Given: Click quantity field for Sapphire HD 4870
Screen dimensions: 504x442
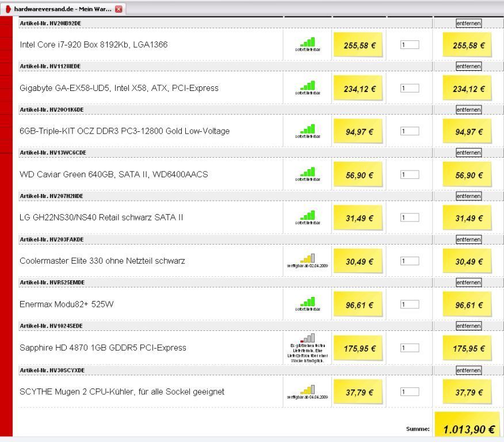Looking at the screenshot, I should point(410,348).
